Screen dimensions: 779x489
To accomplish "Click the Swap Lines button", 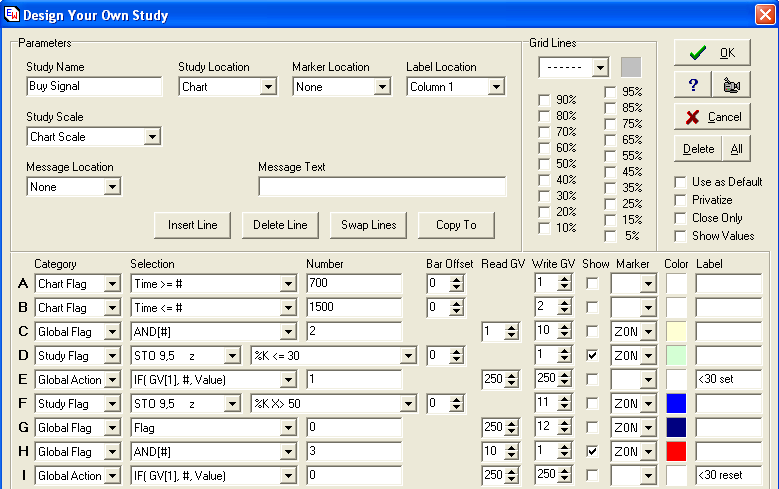I will tap(369, 225).
